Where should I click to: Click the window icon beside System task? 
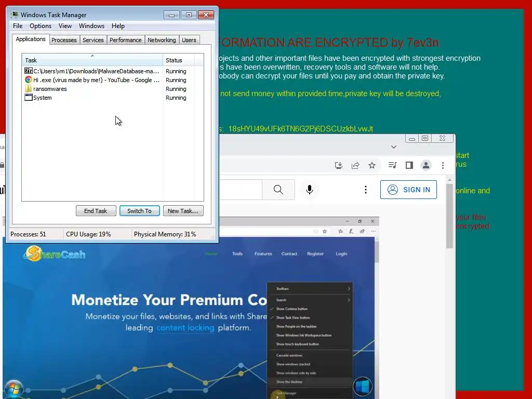[29, 97]
